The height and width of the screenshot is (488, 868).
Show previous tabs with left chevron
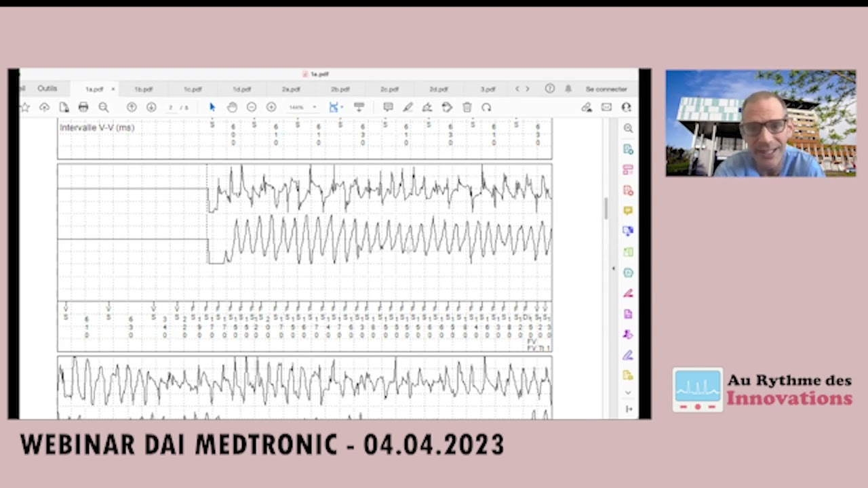[517, 89]
